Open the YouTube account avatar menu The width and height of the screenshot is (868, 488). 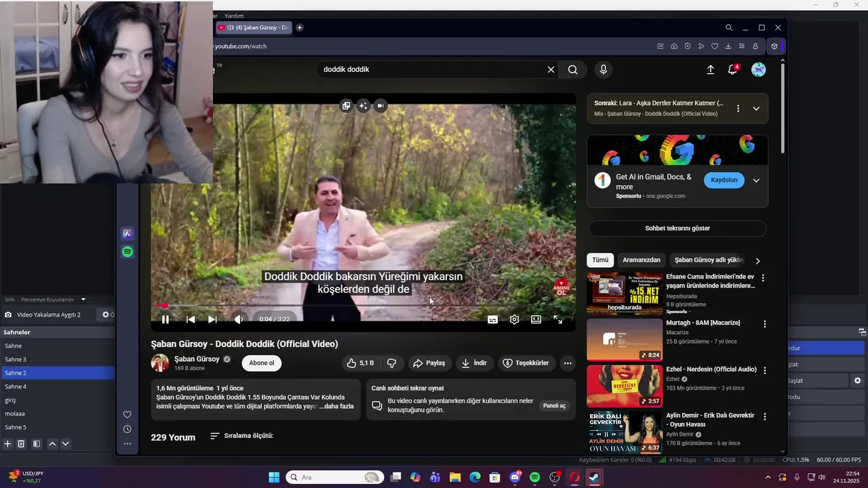[x=759, y=70]
